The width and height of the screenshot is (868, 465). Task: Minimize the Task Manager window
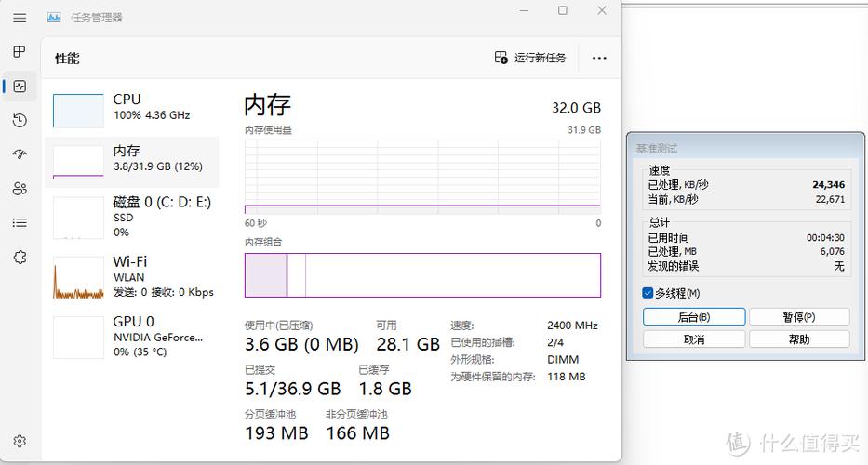524,10
